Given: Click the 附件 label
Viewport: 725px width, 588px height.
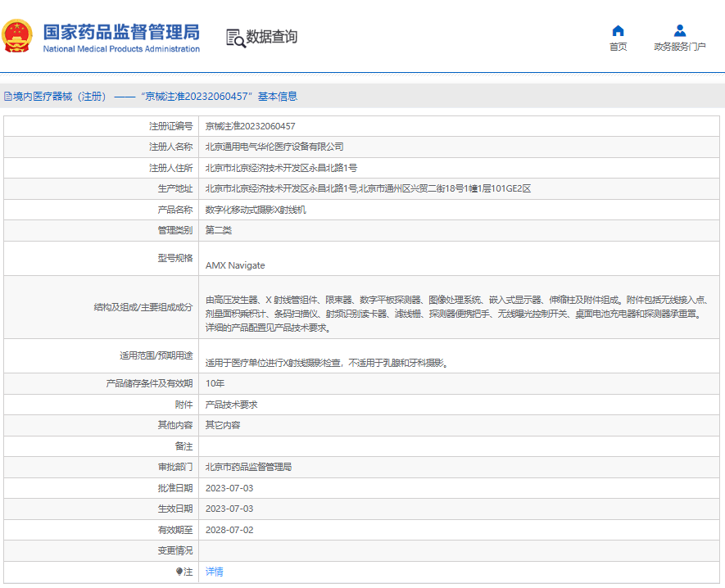Looking at the screenshot, I should (184, 405).
